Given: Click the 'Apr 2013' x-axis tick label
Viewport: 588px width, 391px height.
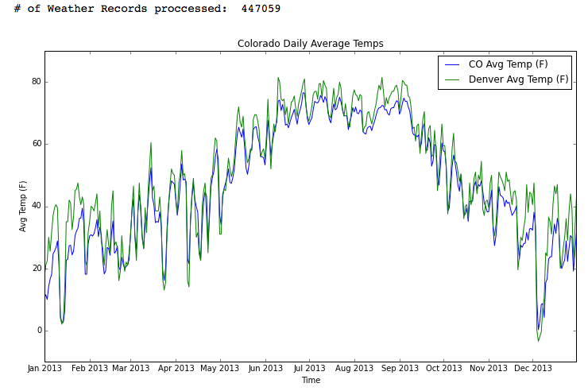Looking at the screenshot, I should pyautogui.click(x=176, y=368).
